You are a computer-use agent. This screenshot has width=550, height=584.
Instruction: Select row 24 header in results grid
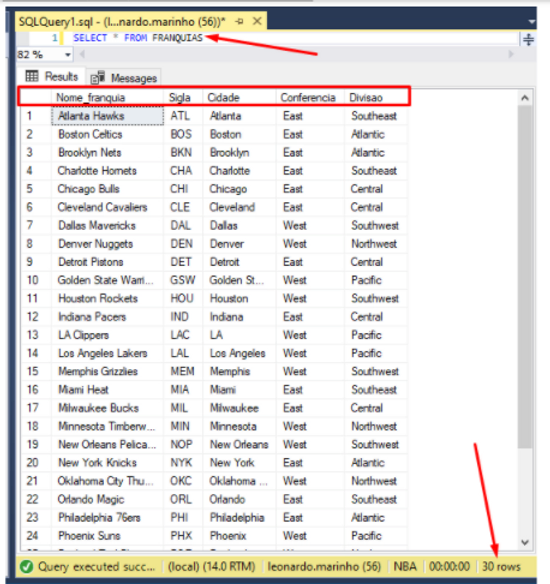(36, 536)
